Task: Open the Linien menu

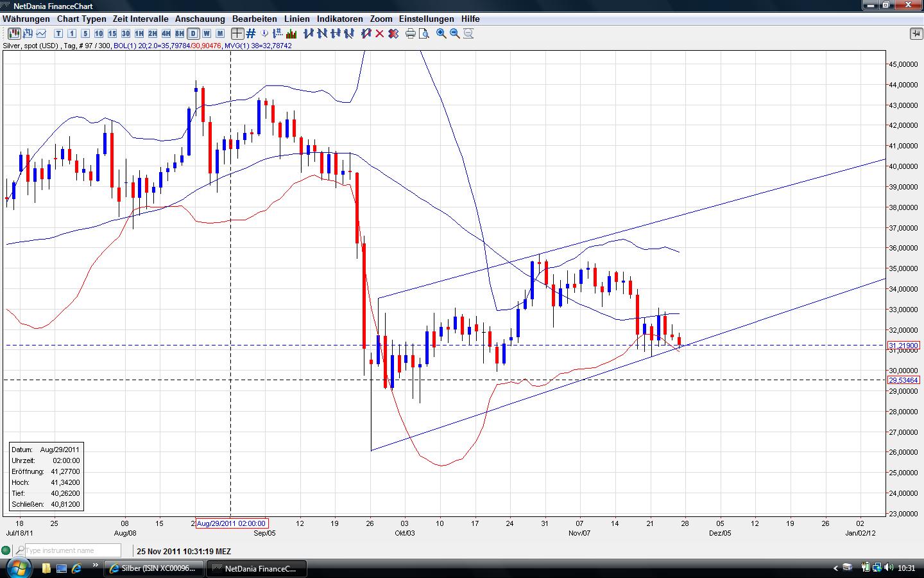Action: coord(297,19)
